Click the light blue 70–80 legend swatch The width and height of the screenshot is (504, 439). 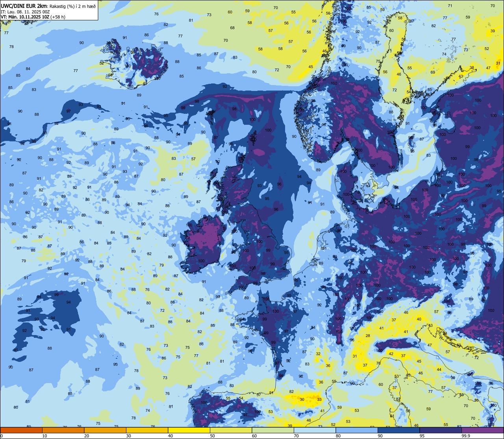315,430
